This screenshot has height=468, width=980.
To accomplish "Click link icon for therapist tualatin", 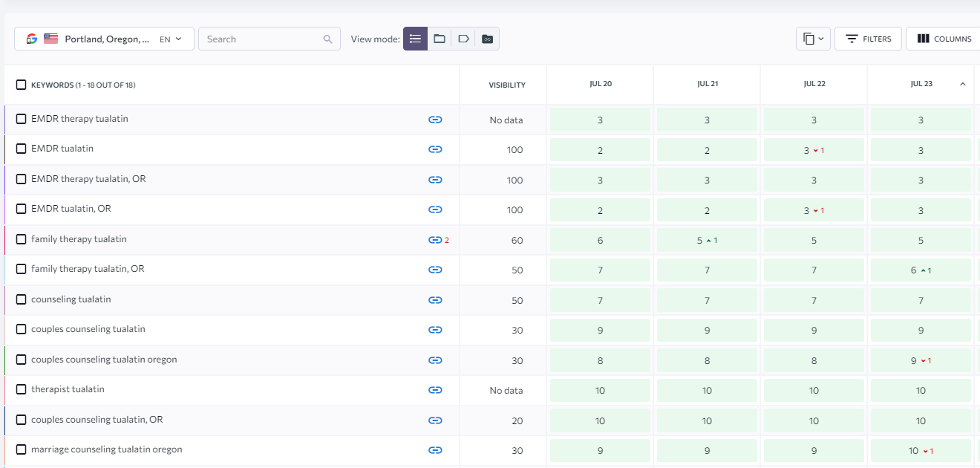I will click(x=435, y=390).
